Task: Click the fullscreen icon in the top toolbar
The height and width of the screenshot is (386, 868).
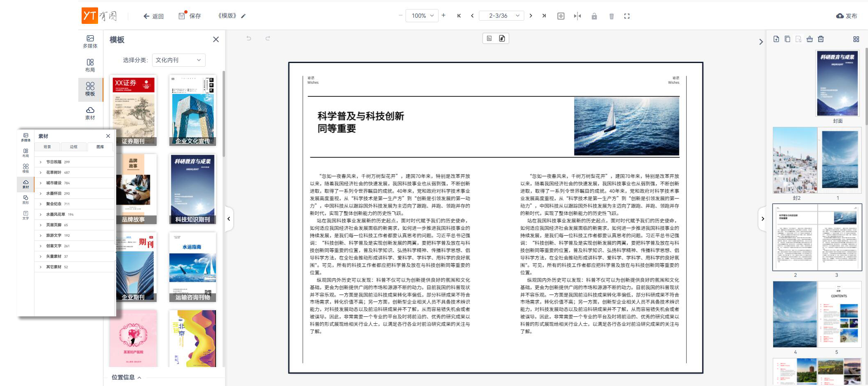Action: tap(627, 16)
